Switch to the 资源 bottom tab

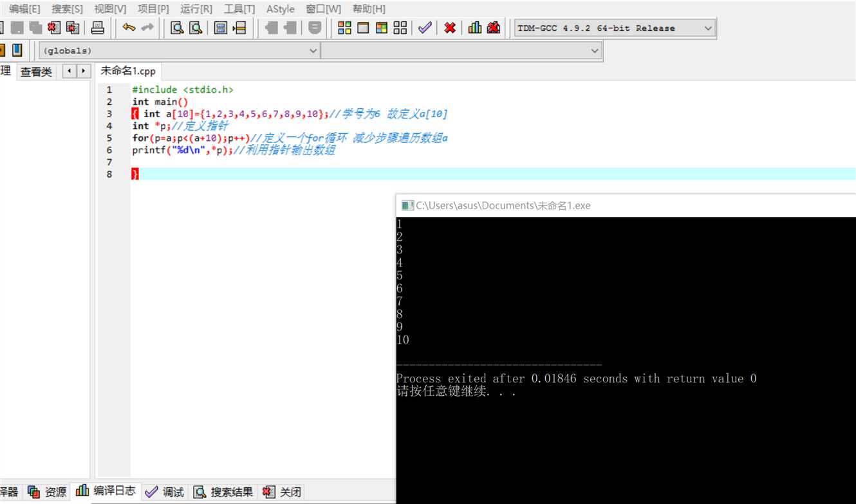pos(48,492)
